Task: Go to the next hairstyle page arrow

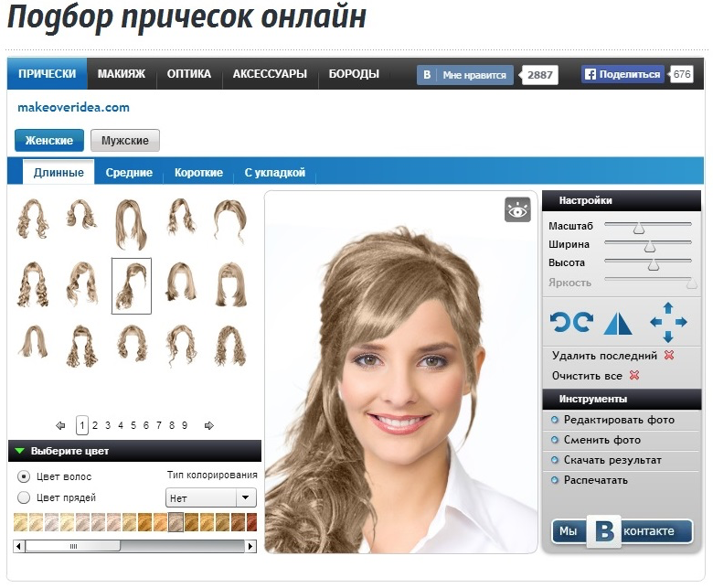Action: pos(208,425)
